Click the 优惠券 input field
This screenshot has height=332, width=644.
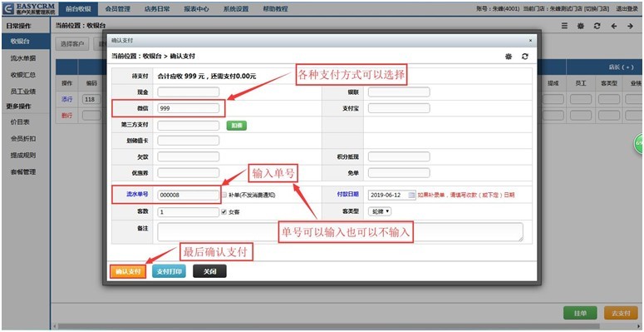(189, 173)
